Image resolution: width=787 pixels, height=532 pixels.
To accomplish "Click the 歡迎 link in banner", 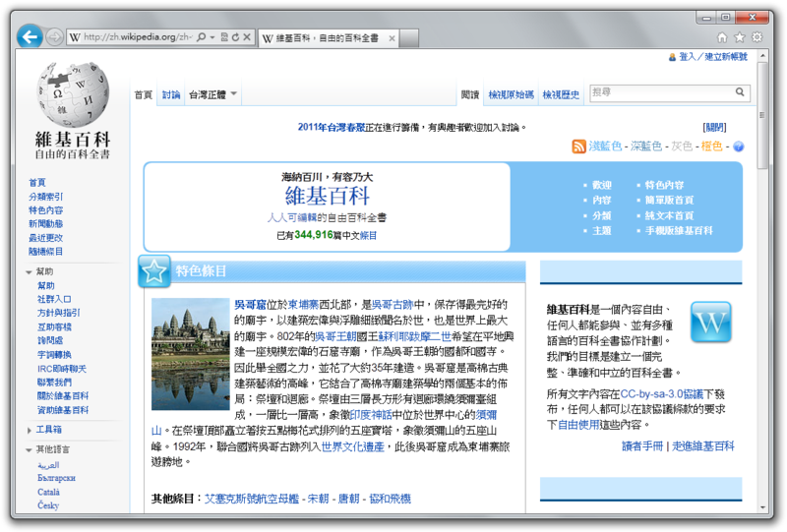I will (602, 185).
